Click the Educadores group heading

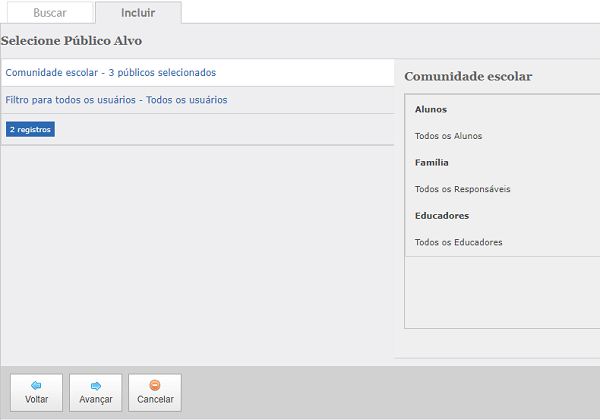(442, 216)
